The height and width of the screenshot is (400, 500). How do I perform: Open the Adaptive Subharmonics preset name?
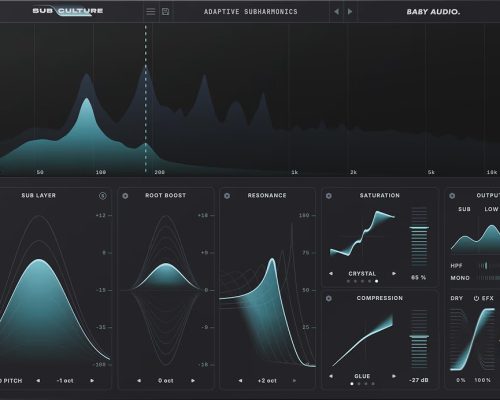251,12
